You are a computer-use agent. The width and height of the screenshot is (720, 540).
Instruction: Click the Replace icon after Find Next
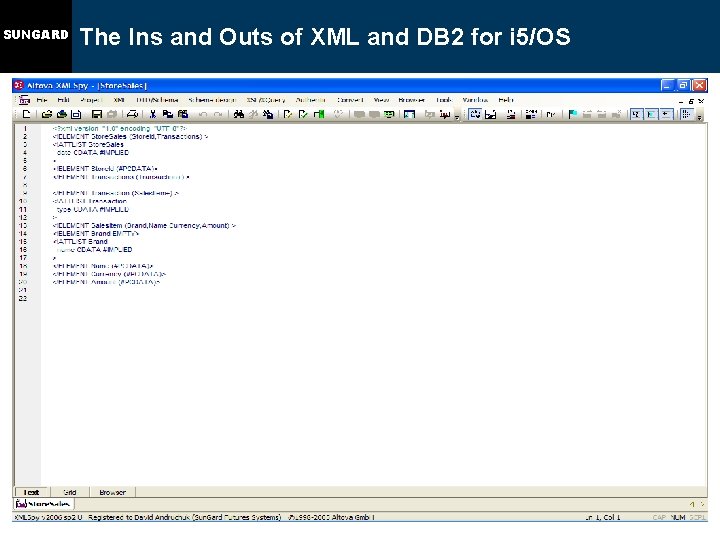pyautogui.click(x=268, y=114)
